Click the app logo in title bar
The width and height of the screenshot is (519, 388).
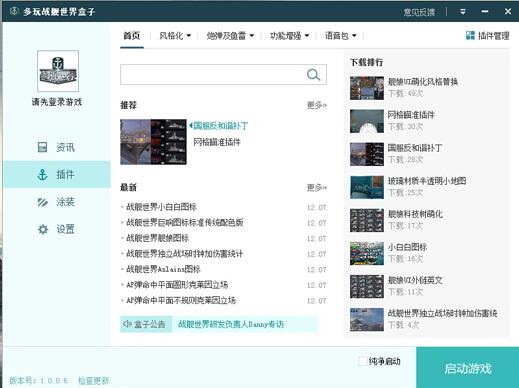14,12
